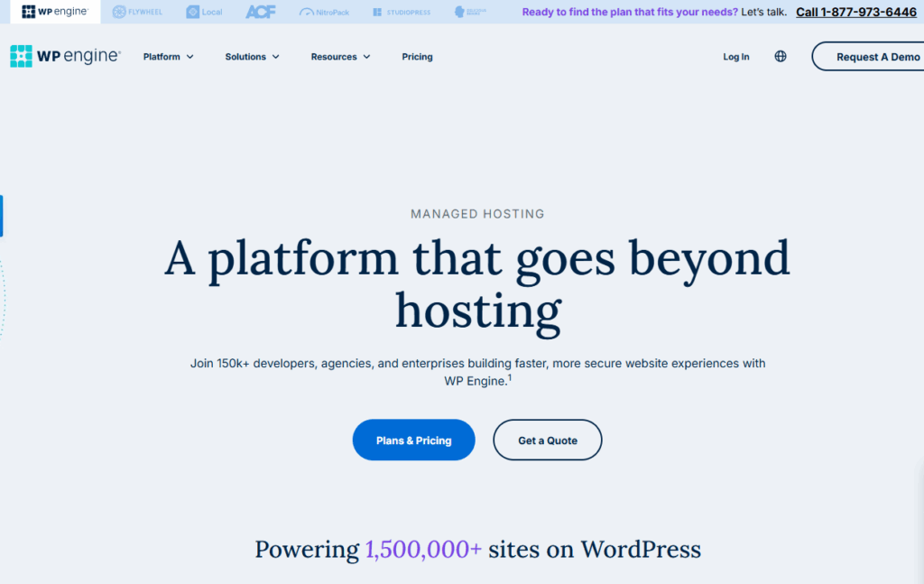Open the Local brand logo
Viewport: 924px width, 584px height.
(x=204, y=12)
